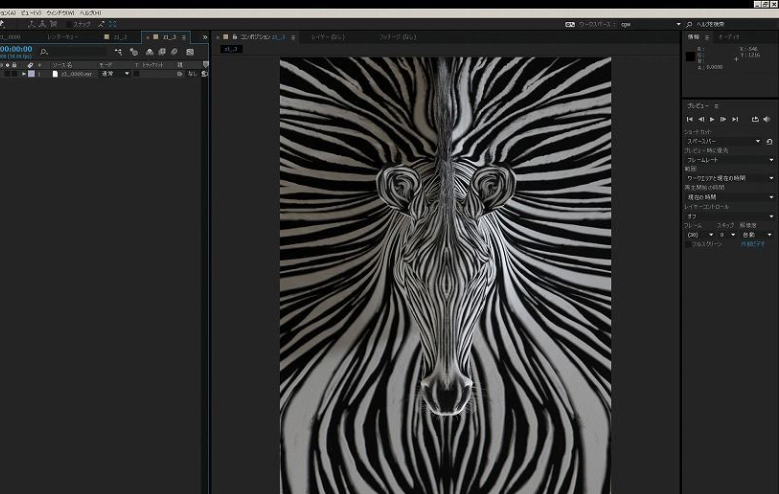Open the 通常 blending mode dropdown
779x494 pixels.
pos(115,74)
